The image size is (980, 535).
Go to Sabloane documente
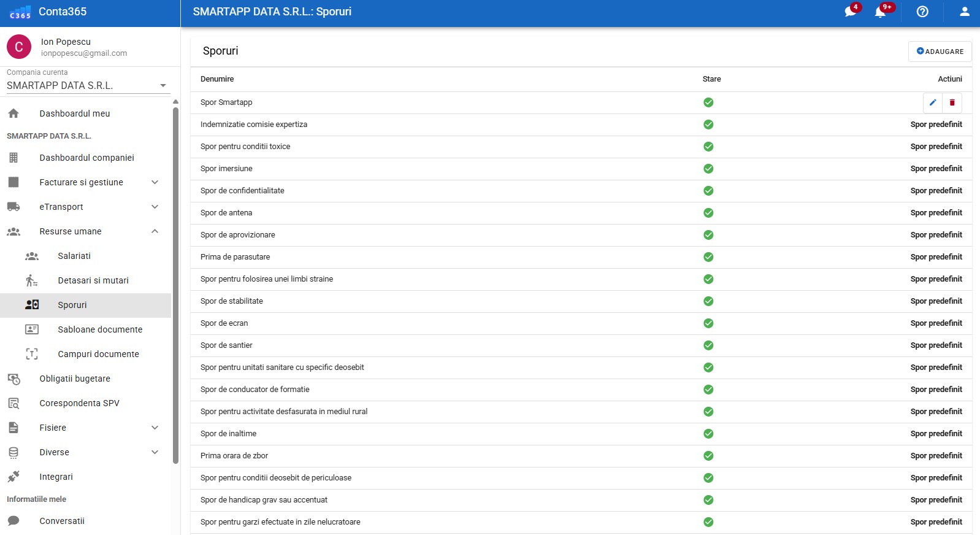pyautogui.click(x=100, y=329)
